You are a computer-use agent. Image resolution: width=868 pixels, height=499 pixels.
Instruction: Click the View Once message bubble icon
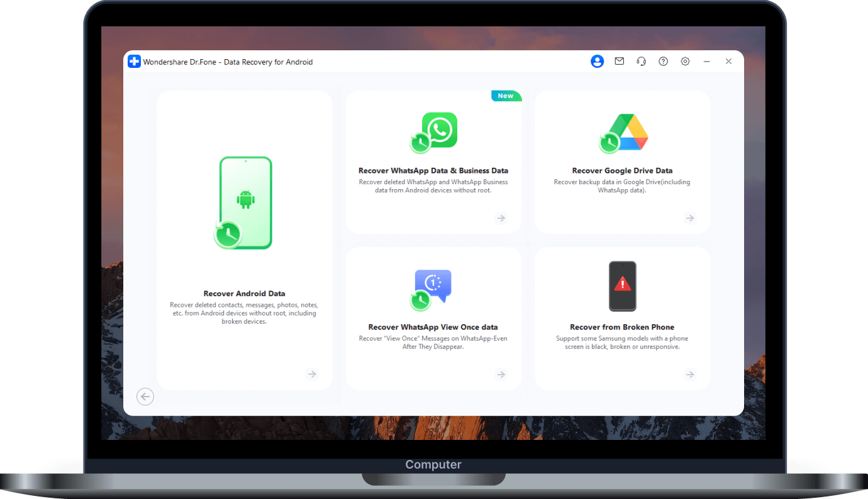coord(433,290)
